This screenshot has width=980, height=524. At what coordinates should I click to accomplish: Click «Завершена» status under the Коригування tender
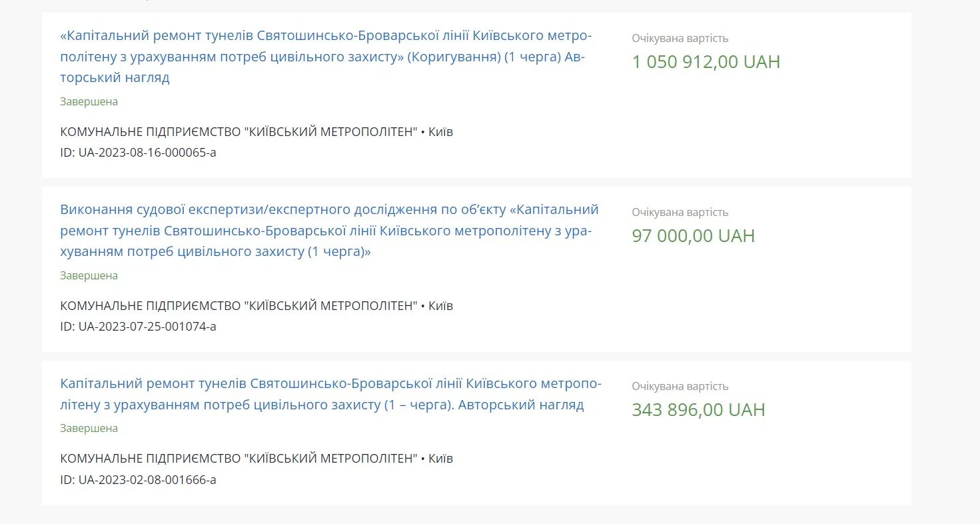89,102
